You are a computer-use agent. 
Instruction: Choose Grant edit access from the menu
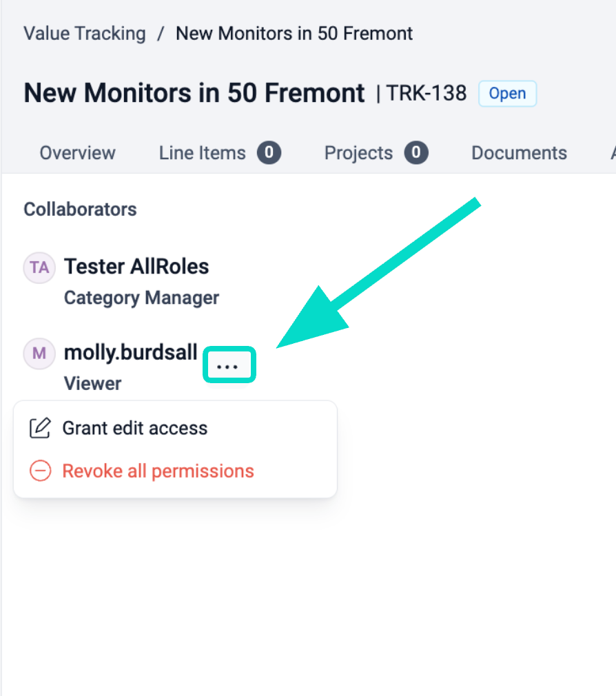pos(135,428)
